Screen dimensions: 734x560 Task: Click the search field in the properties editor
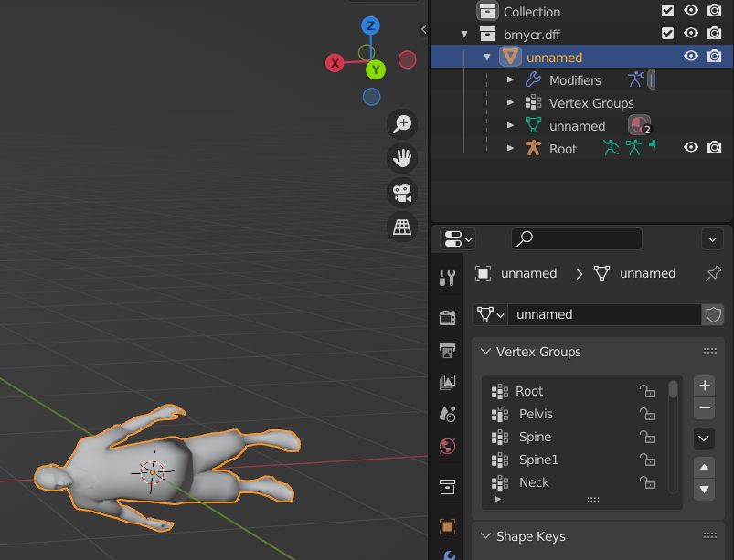click(576, 239)
